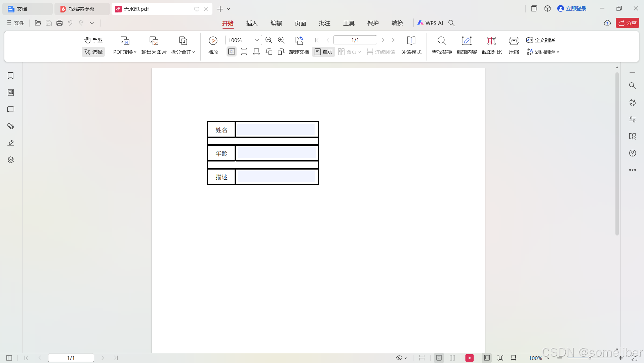Expand 拆分合并 split-merge options
Image resolution: width=644 pixels, height=363 pixels.
(x=183, y=45)
